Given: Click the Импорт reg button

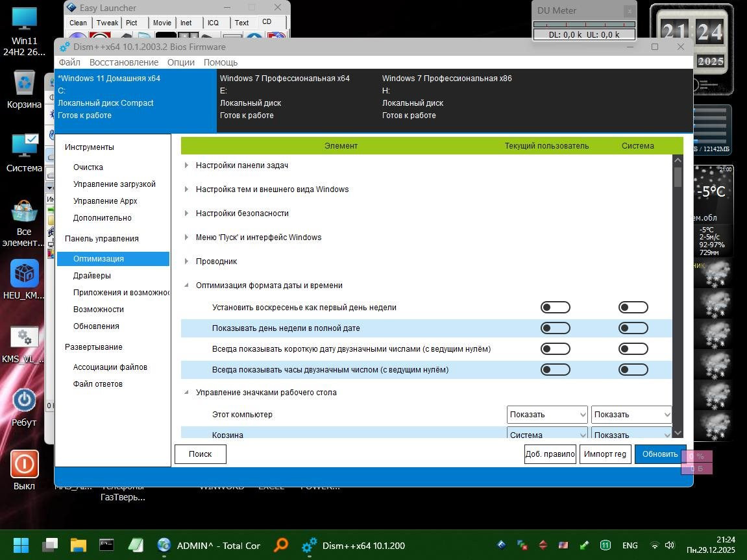Looking at the screenshot, I should pos(606,454).
